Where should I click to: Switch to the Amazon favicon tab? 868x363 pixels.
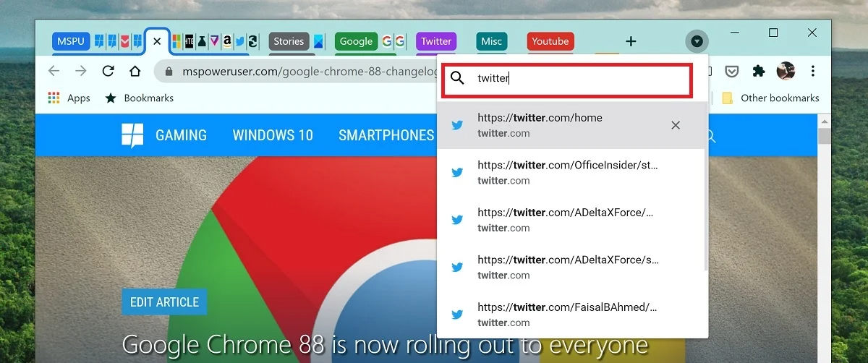tap(227, 41)
